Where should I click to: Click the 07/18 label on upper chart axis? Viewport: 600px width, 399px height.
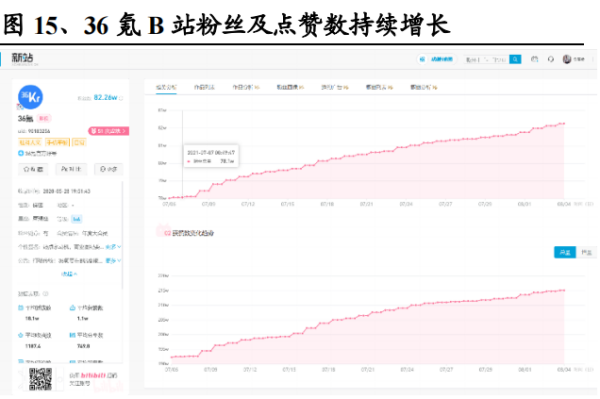tap(327, 204)
